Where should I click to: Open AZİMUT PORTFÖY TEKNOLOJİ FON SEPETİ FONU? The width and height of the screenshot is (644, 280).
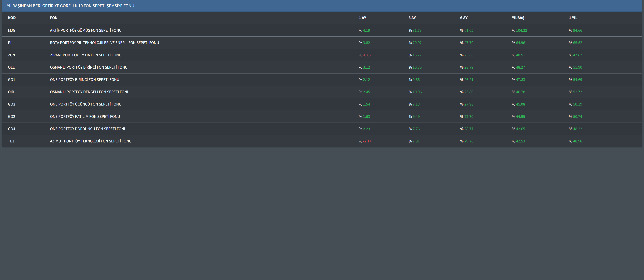[x=91, y=141]
